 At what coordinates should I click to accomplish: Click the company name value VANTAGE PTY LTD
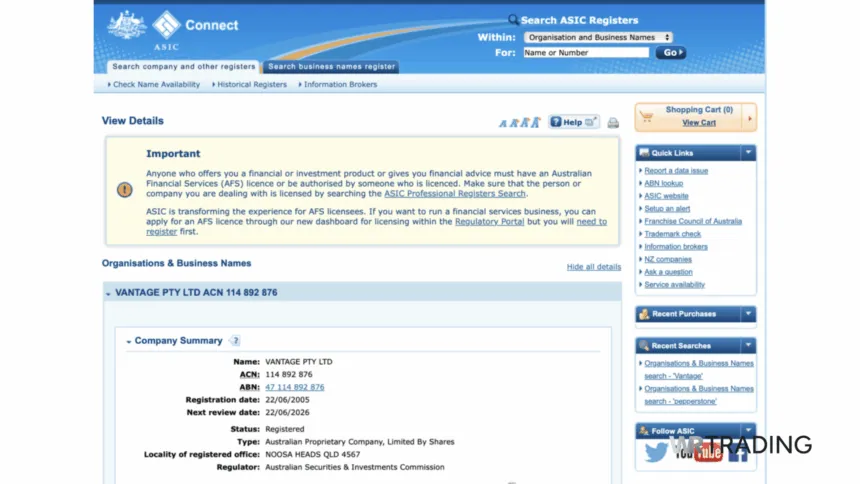tap(299, 362)
